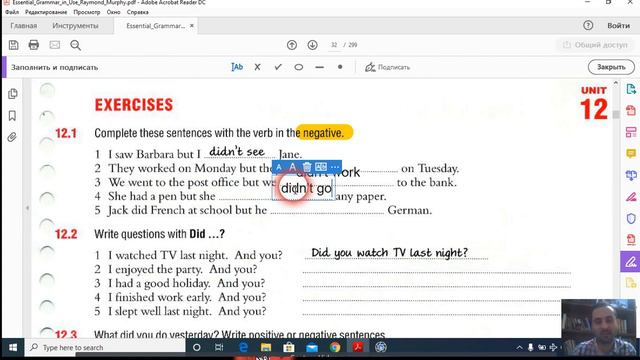Close the Fill & Sign toolbar via Закрыть
640x360 pixels.
coord(611,67)
